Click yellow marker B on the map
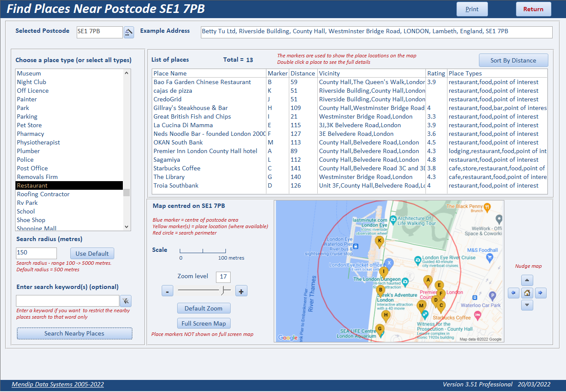This screenshot has width=566, height=392. point(380,291)
